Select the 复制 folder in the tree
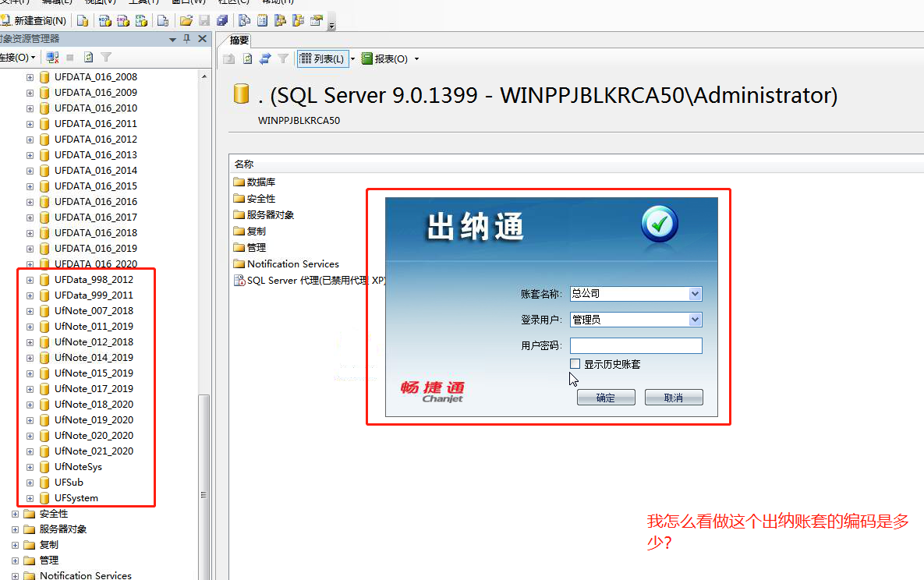 coord(49,545)
